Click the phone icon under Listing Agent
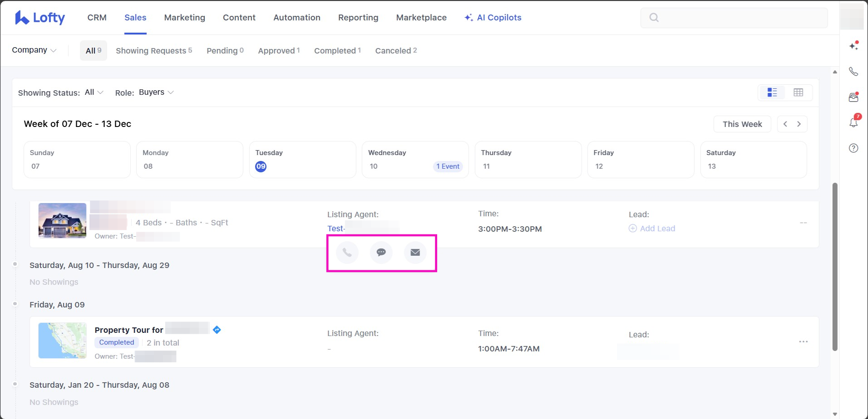This screenshot has width=868, height=419. [347, 253]
